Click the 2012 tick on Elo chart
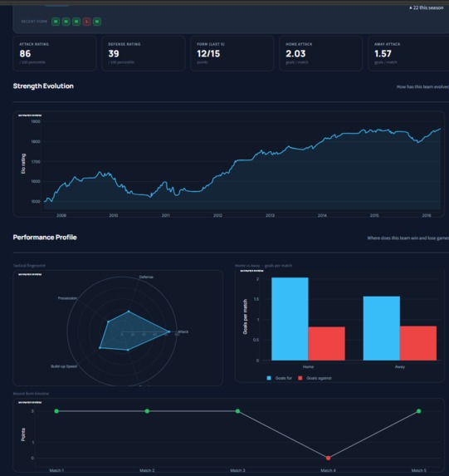Screen dimensions: 449x476 [217, 215]
